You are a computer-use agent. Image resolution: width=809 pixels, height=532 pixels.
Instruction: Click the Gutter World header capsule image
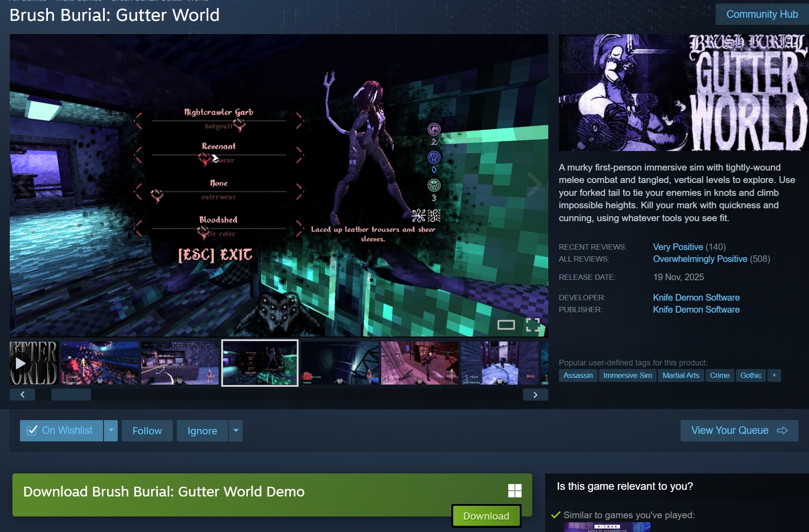pos(684,92)
